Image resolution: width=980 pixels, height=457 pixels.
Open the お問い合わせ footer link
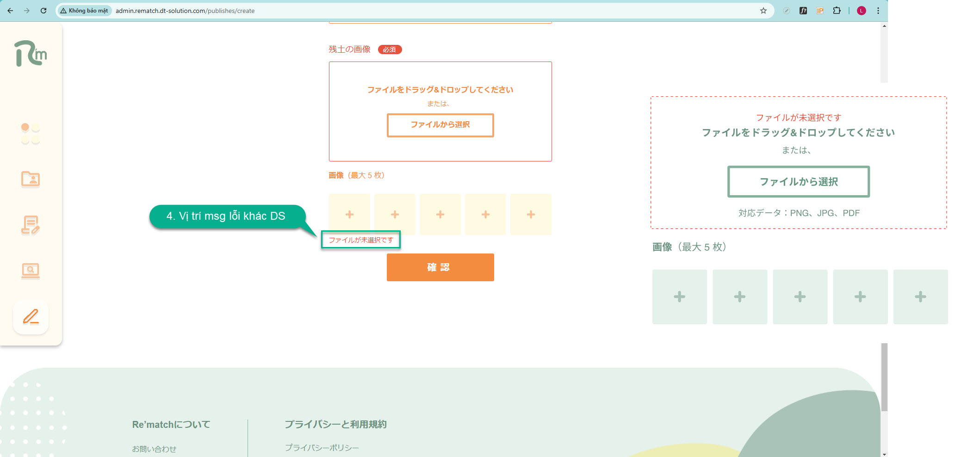[154, 449]
